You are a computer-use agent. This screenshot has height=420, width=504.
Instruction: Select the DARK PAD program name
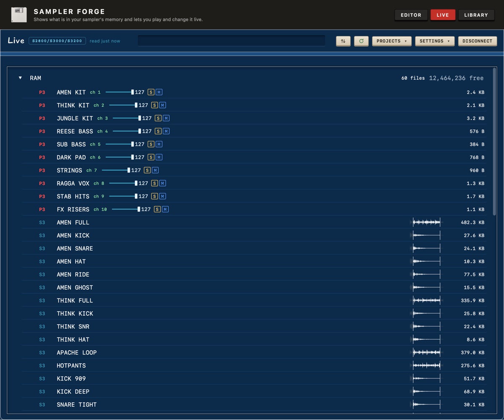71,157
